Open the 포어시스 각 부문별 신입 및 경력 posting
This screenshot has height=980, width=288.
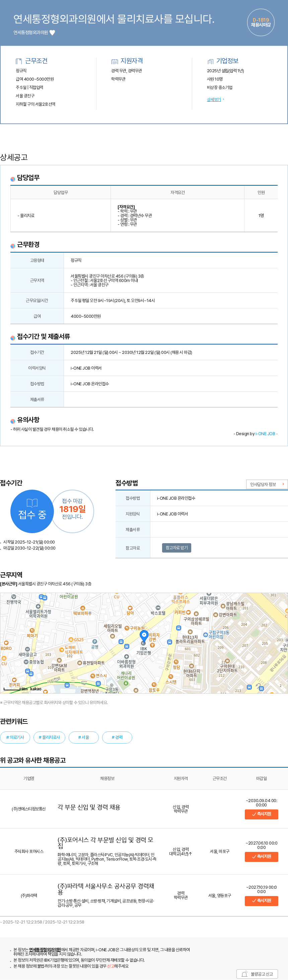[105, 843]
